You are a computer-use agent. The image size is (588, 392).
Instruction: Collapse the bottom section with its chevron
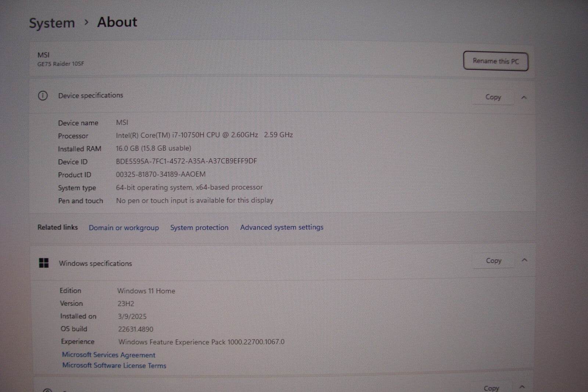point(522,386)
